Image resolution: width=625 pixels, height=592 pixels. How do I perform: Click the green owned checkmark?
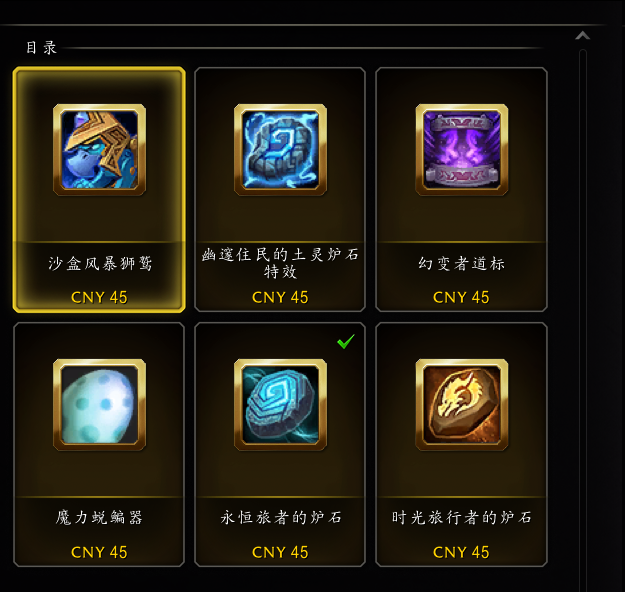click(346, 341)
